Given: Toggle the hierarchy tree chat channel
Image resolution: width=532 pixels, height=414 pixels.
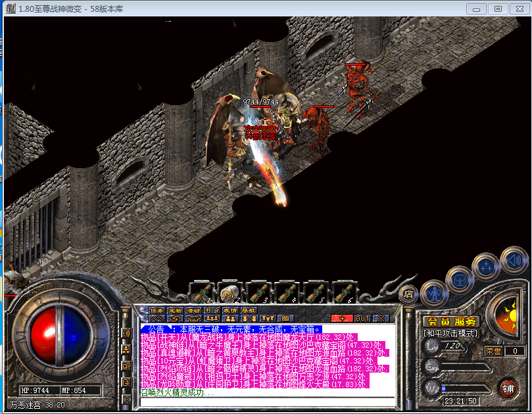Looking at the screenshot, I should (x=126, y=350).
